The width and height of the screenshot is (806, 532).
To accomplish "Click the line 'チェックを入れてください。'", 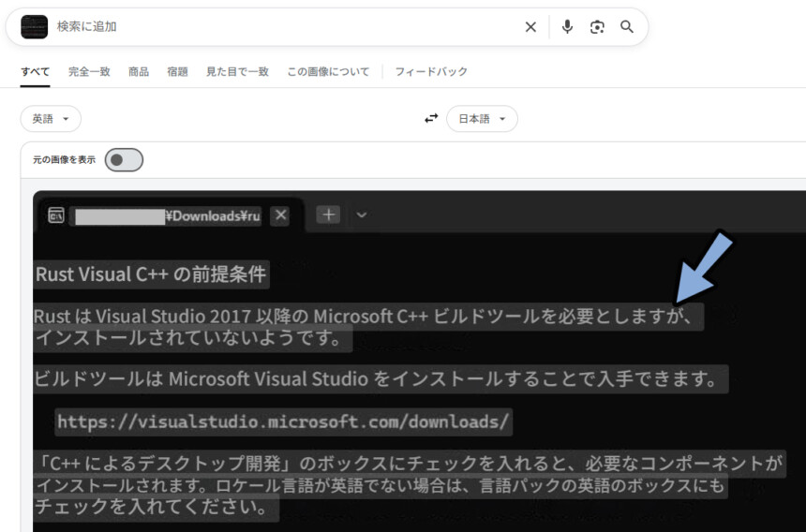I will 157,508.
